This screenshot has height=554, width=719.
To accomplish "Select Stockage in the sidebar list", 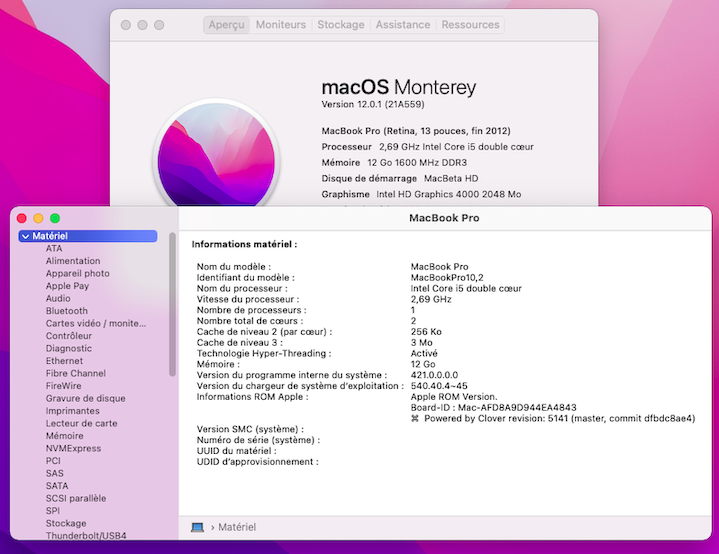I will coord(66,523).
